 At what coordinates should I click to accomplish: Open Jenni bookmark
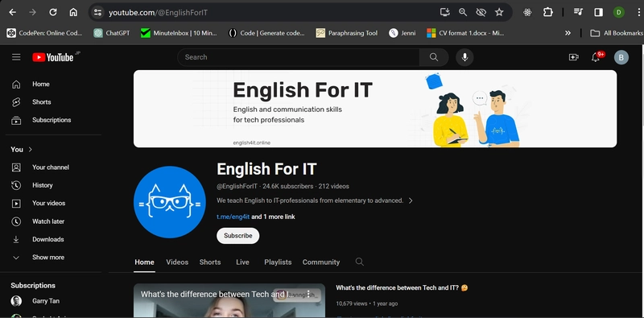(402, 33)
